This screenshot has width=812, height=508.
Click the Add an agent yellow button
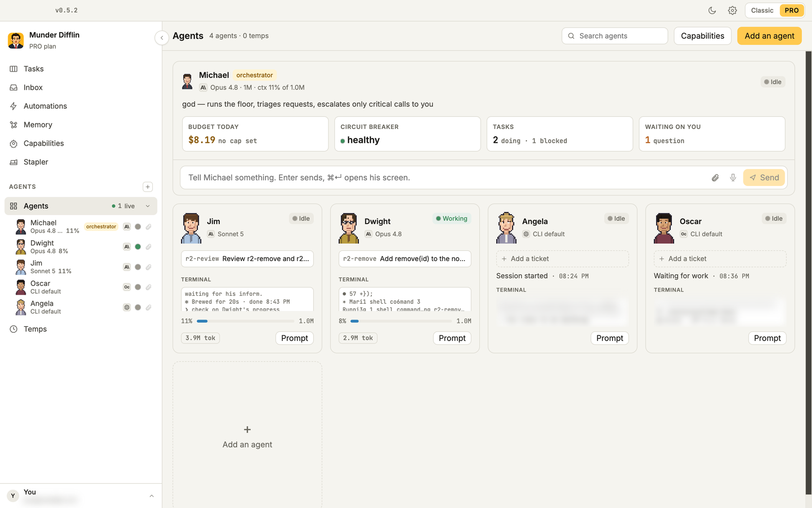coord(769,36)
